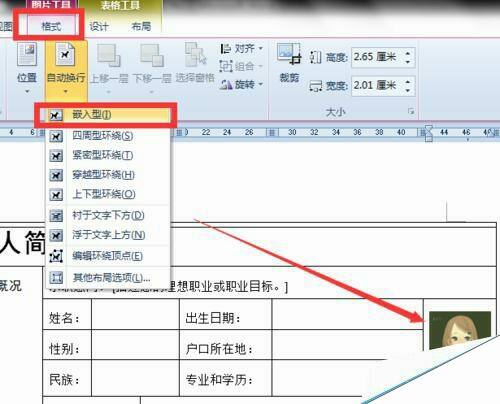
Task: Click the 上下型环绕 menu icon
Action: [x=56, y=195]
